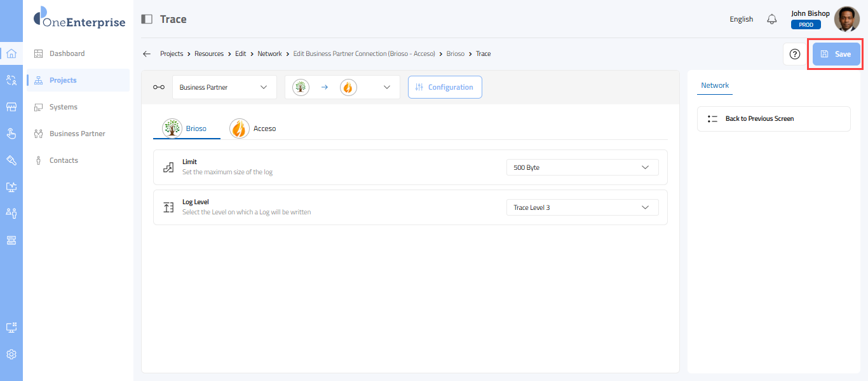Click the home icon in left rail
Image resolution: width=868 pixels, height=381 pixels.
[x=11, y=53]
